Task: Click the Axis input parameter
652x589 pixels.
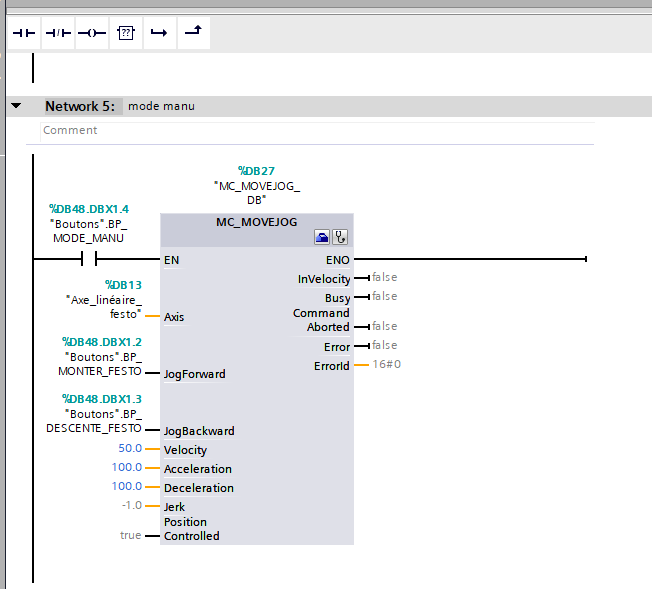Action: click(x=174, y=317)
